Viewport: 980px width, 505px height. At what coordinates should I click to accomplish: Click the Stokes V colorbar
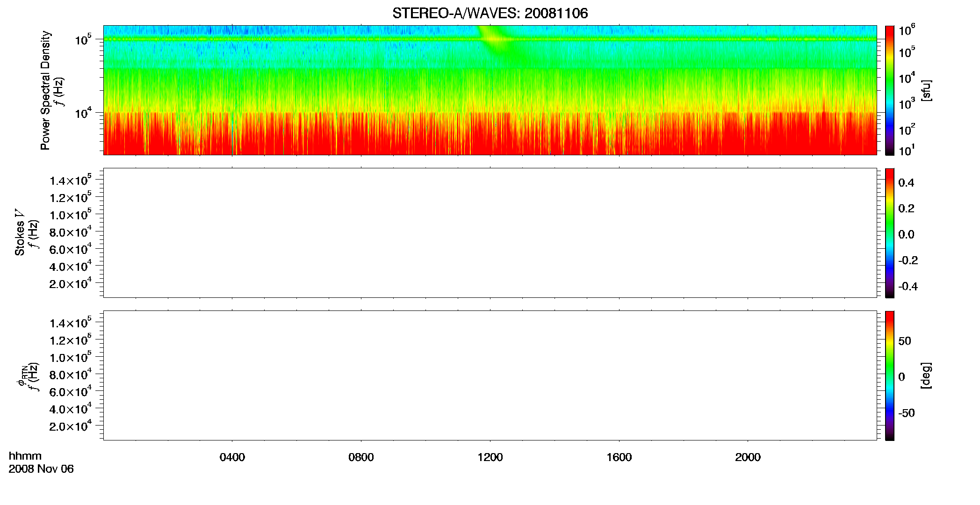(x=889, y=233)
